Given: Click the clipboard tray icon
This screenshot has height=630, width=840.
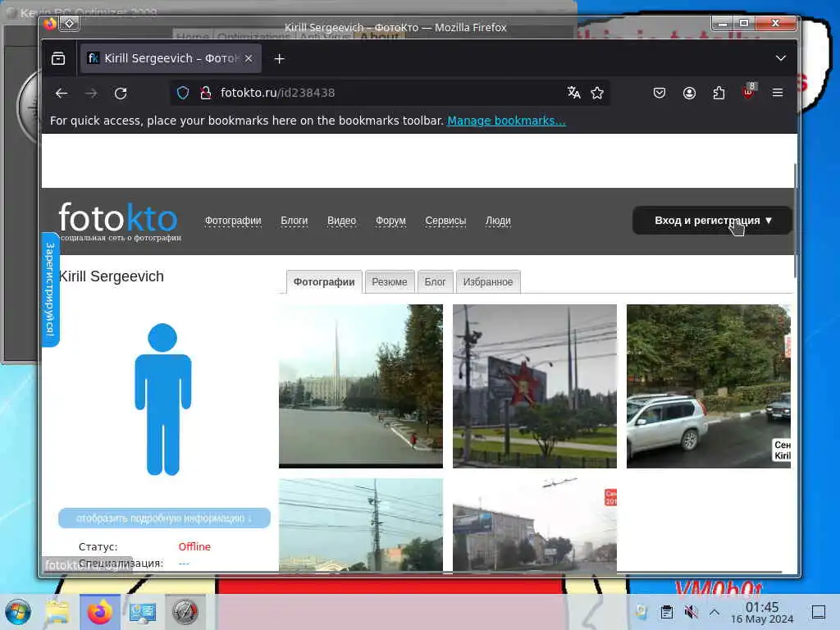Looking at the screenshot, I should (666, 612).
